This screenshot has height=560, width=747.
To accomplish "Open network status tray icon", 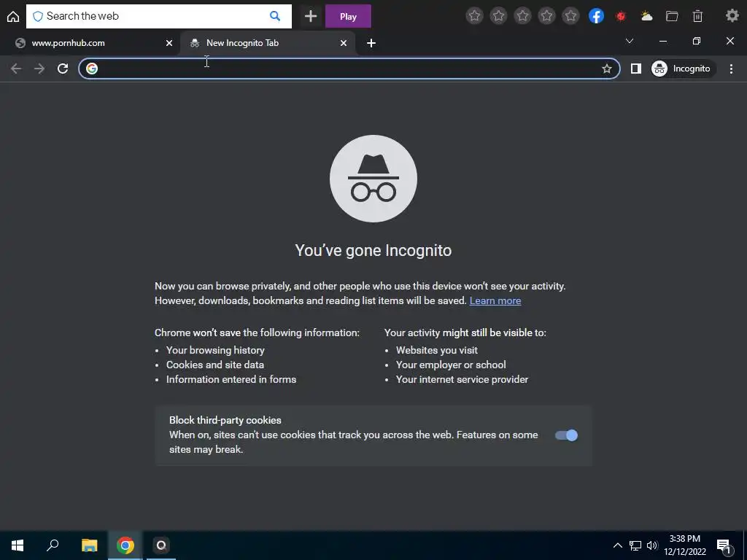I will (635, 545).
